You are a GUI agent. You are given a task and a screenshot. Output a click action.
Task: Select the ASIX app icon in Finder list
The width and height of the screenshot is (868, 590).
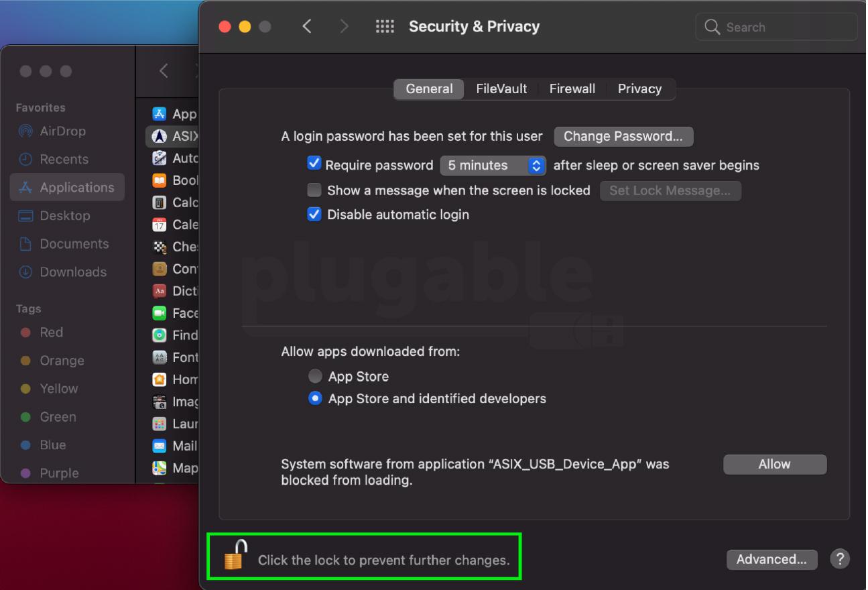click(160, 136)
